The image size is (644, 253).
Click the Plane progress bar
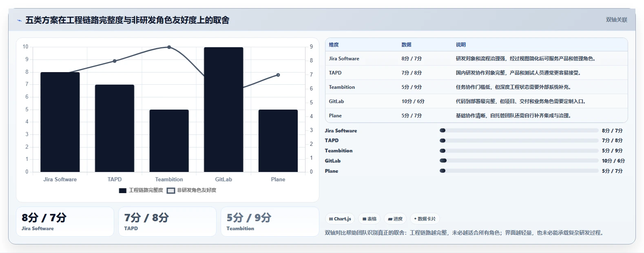[x=519, y=171]
